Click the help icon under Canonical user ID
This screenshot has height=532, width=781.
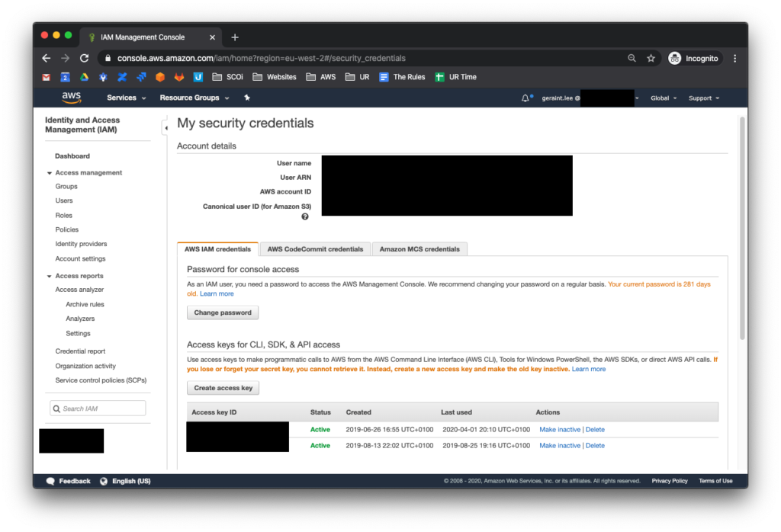pos(305,216)
